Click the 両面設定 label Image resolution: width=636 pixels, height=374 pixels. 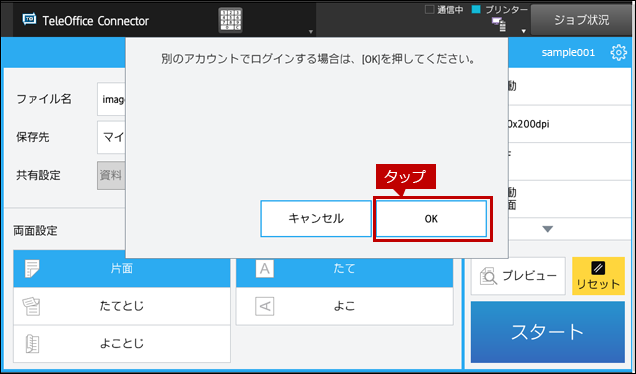(35, 231)
